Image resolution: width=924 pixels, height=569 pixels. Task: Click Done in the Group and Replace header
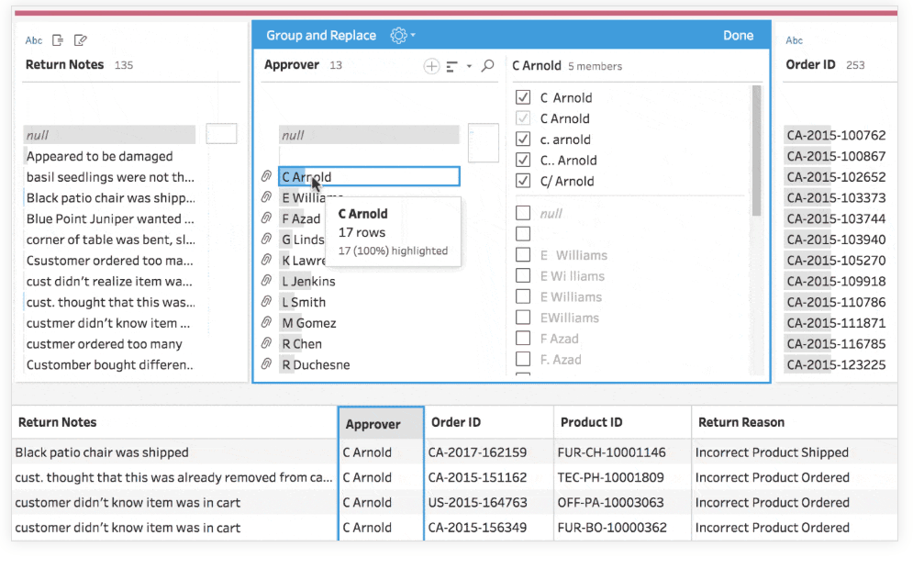click(738, 36)
